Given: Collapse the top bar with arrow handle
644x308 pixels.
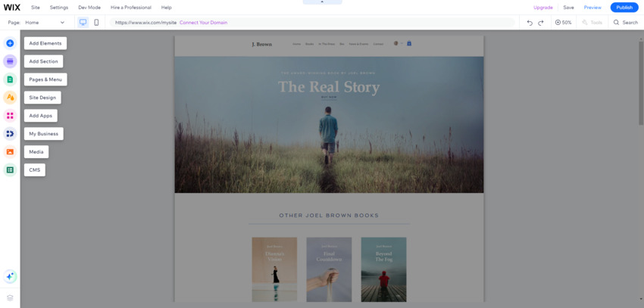Looking at the screenshot, I should pyautogui.click(x=322, y=2).
